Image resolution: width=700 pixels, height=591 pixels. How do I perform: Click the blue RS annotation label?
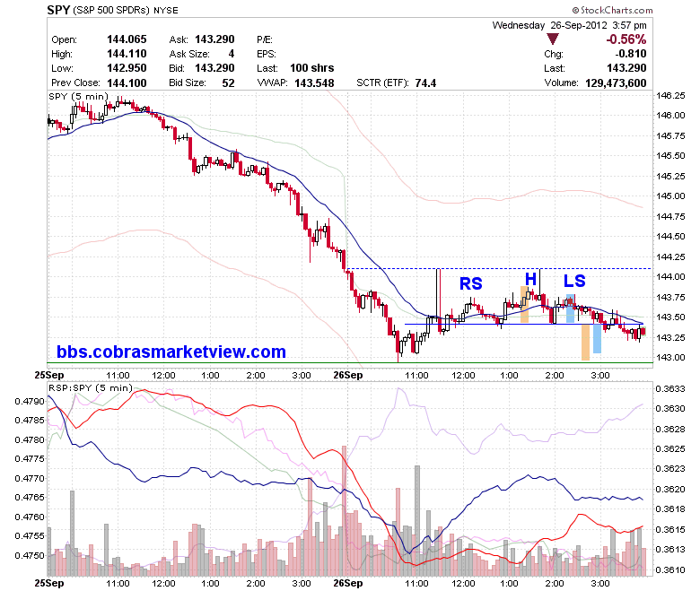pos(471,283)
